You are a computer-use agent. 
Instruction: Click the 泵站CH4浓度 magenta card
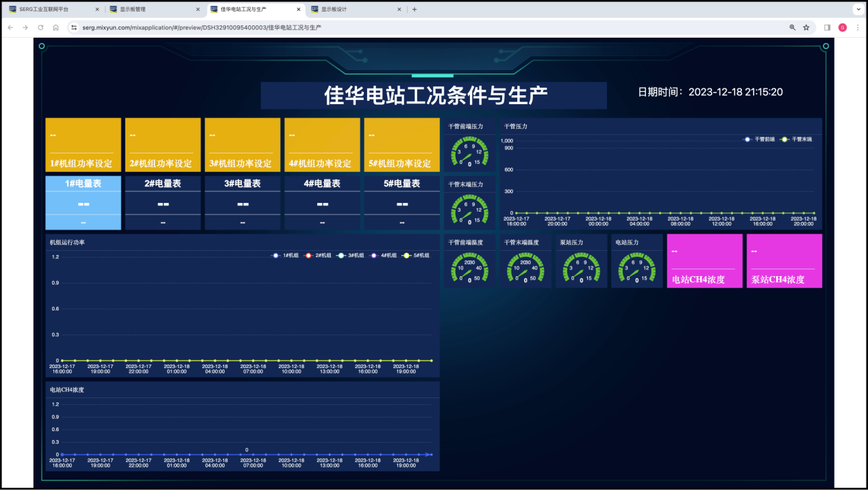point(784,261)
